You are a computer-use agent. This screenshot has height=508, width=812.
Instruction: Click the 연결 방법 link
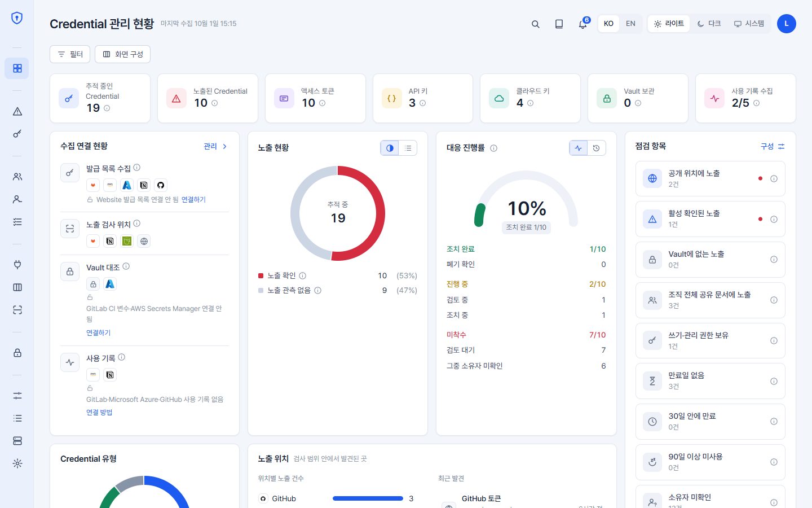coord(99,413)
